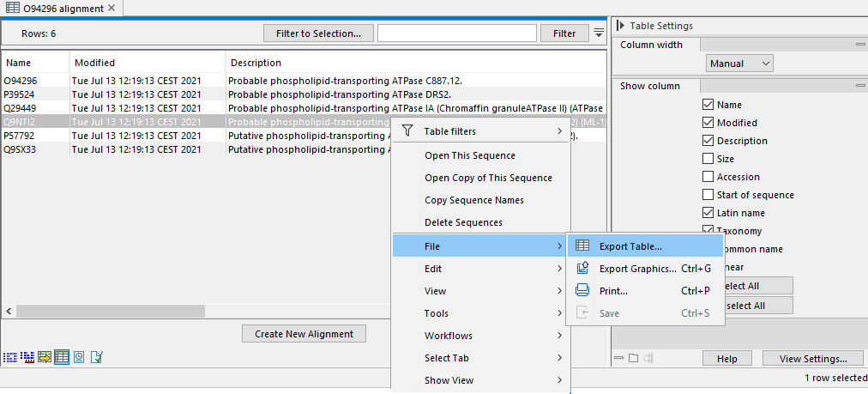Image resolution: width=868 pixels, height=394 pixels.
Task: Click the collapse-all minus icon in settings panel
Action: (x=619, y=358)
